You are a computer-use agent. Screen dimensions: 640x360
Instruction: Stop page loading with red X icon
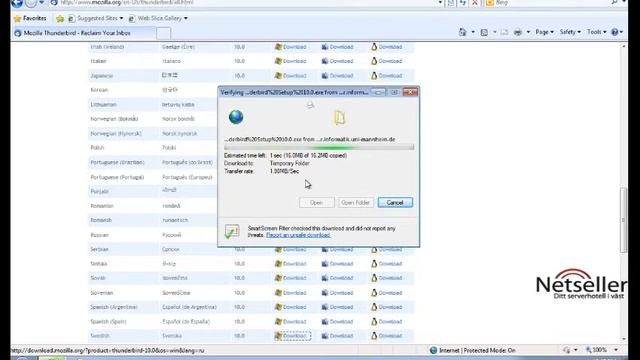tap(475, 2)
